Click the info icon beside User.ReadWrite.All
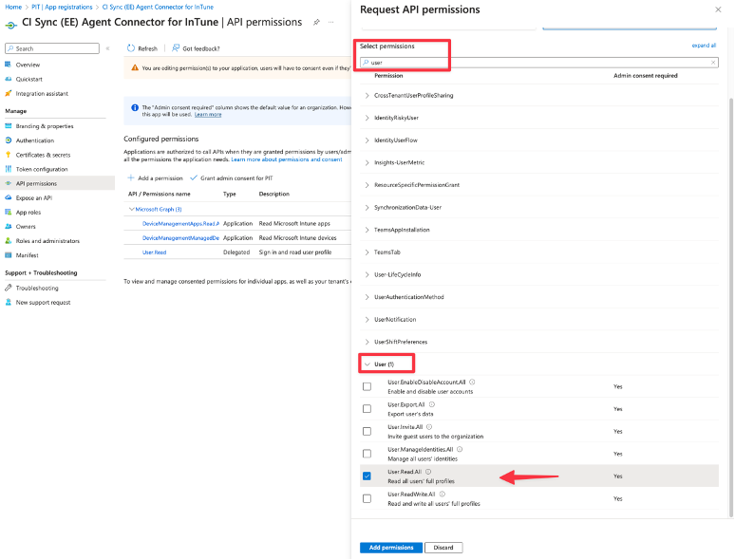The image size is (735, 560). click(x=442, y=494)
